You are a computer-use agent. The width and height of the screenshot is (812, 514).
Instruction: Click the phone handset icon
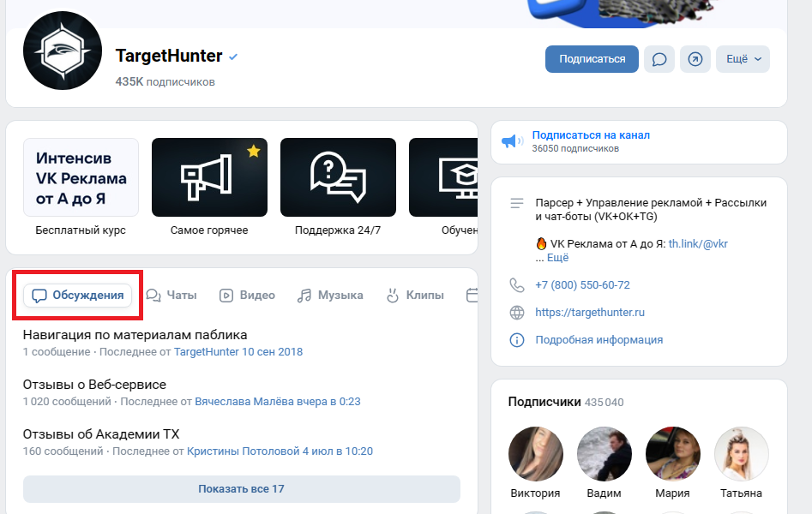coord(517,285)
